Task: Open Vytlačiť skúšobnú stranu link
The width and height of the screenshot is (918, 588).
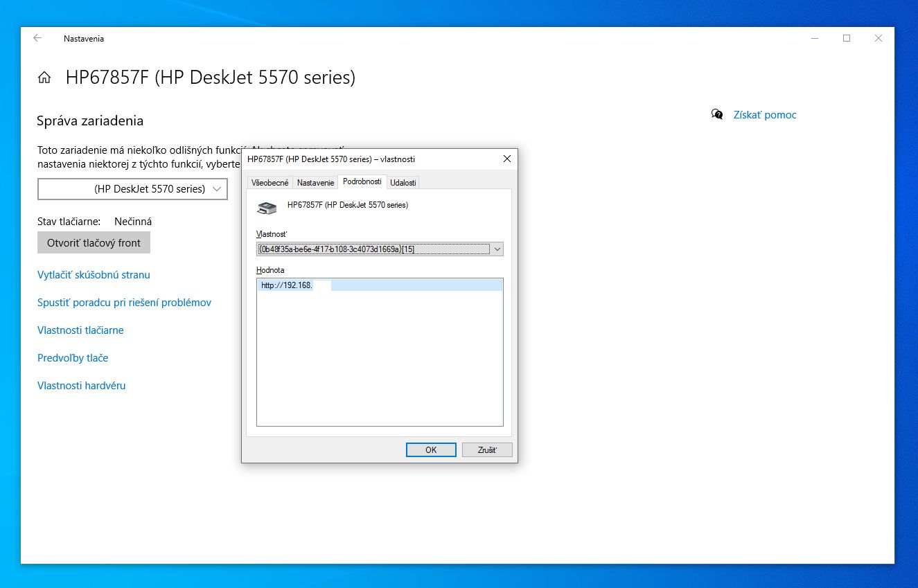Action: click(94, 275)
